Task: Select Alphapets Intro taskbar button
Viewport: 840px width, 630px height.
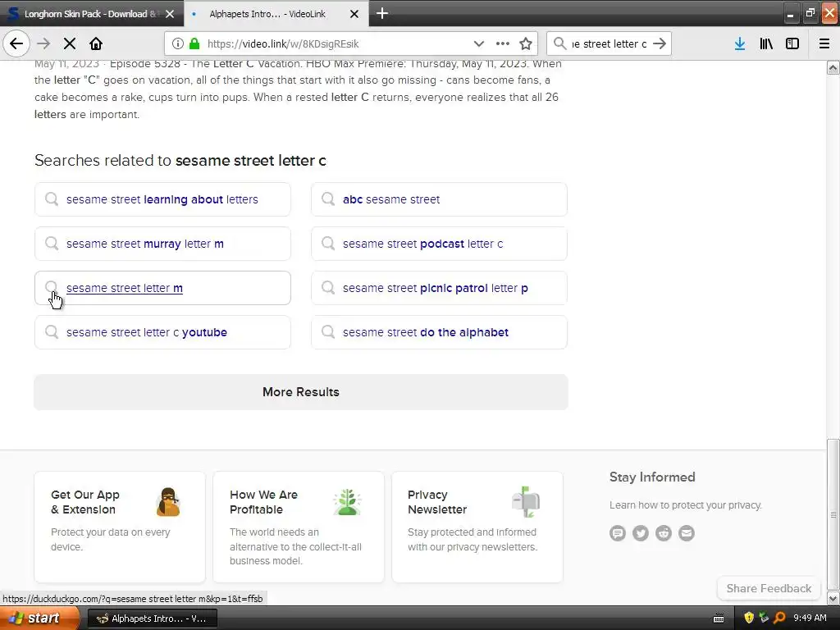Action: (x=152, y=619)
